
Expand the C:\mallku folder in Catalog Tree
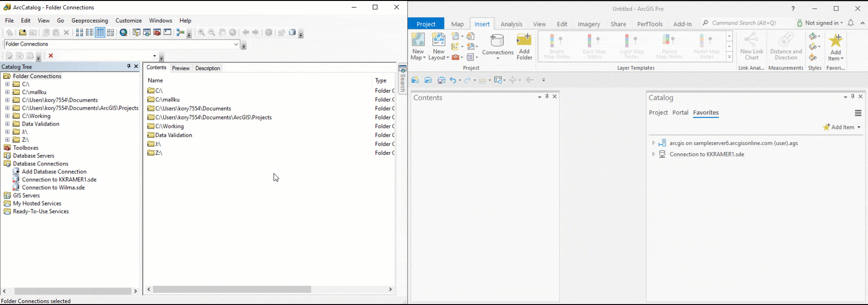click(x=7, y=92)
